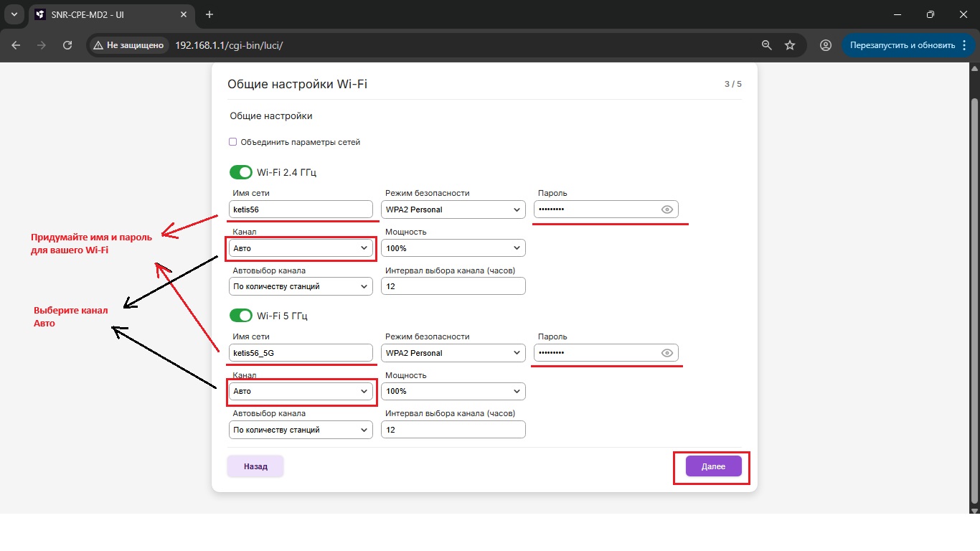Toggle the Wi-Fi 2.4 ГГц switch
Viewport: 980px width, 551px height.
click(x=241, y=172)
